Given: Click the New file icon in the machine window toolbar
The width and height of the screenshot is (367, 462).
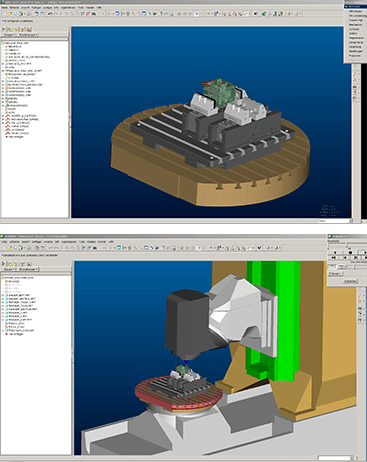Looking at the screenshot, I should pyautogui.click(x=5, y=248).
